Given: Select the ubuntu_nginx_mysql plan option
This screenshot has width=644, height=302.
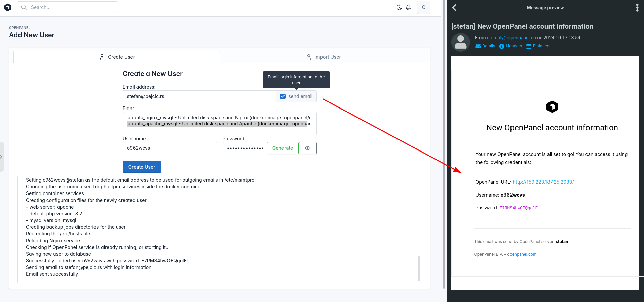Looking at the screenshot, I should tap(219, 118).
